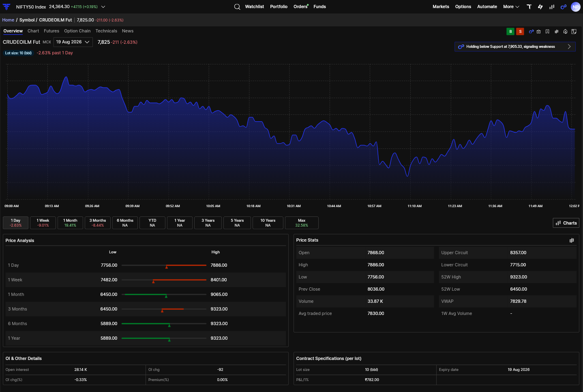
Task: Select the 1 Week range toggle
Action: click(43, 223)
